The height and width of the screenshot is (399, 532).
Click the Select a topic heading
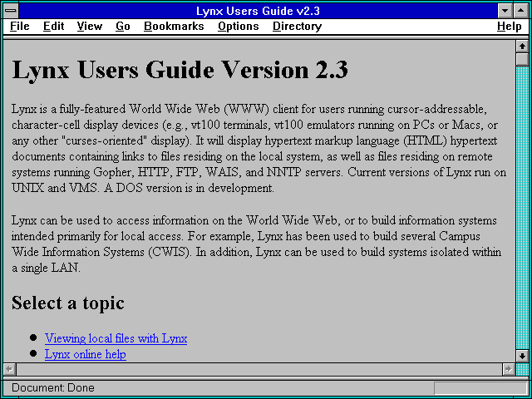click(68, 303)
